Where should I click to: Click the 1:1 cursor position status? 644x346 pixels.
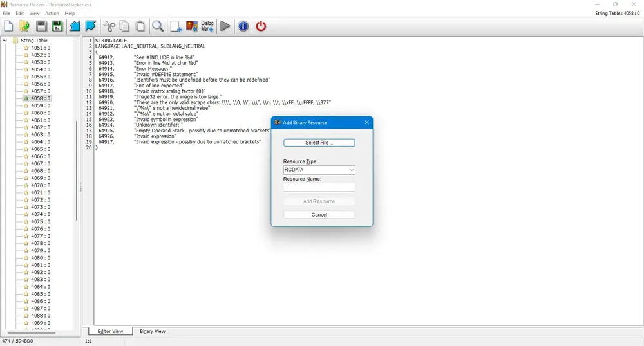click(x=88, y=341)
